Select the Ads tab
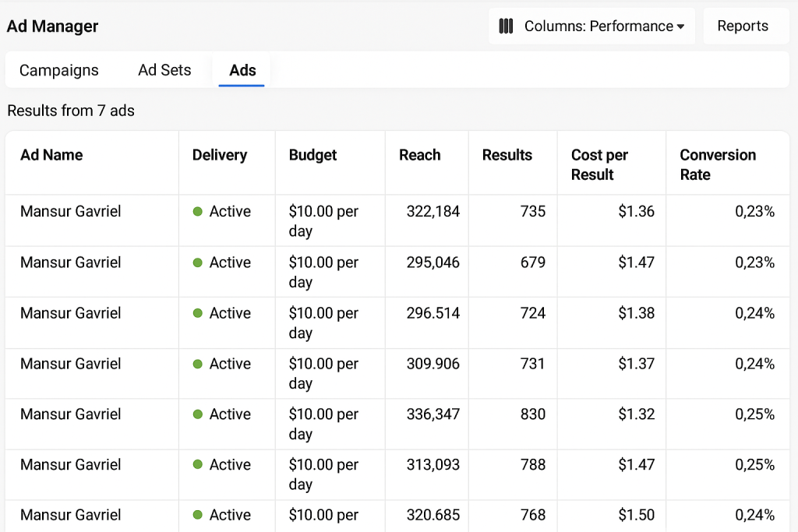 [242, 70]
